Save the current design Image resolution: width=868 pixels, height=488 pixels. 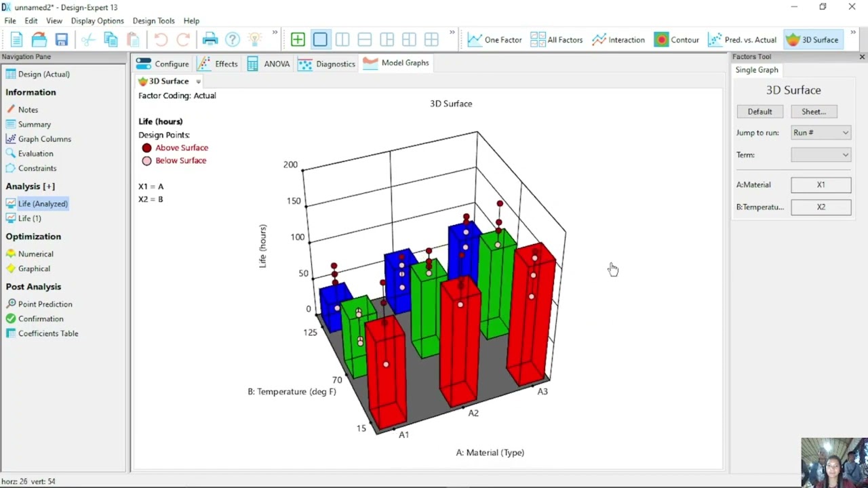(x=62, y=39)
